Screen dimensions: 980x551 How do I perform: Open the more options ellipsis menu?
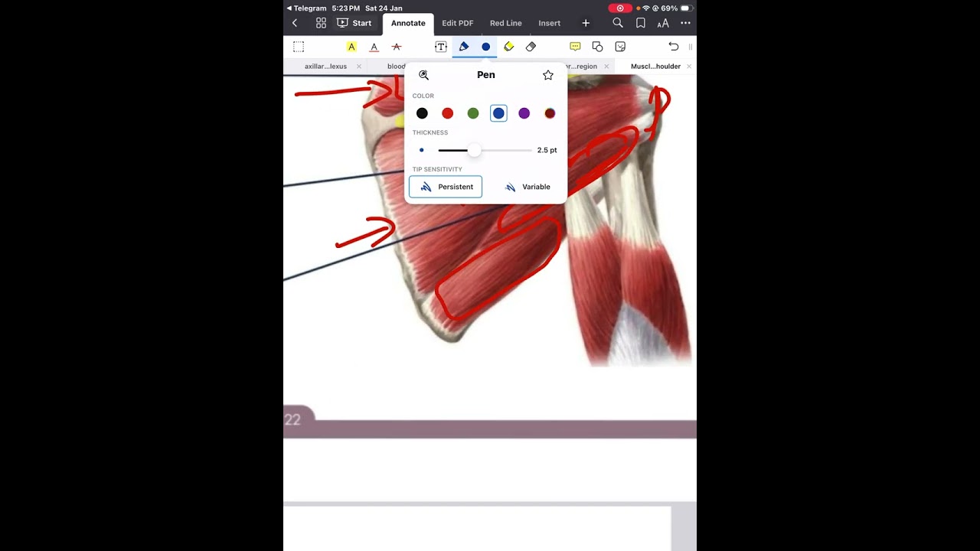click(685, 23)
